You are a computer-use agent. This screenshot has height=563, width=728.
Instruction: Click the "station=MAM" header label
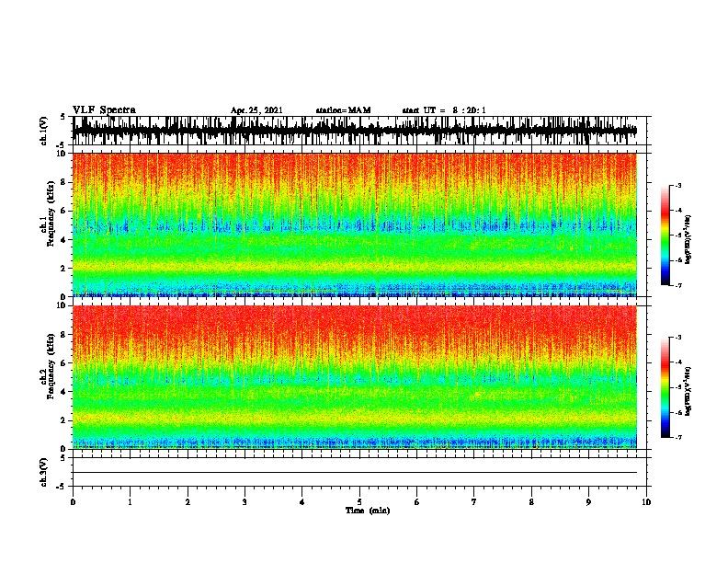(343, 110)
